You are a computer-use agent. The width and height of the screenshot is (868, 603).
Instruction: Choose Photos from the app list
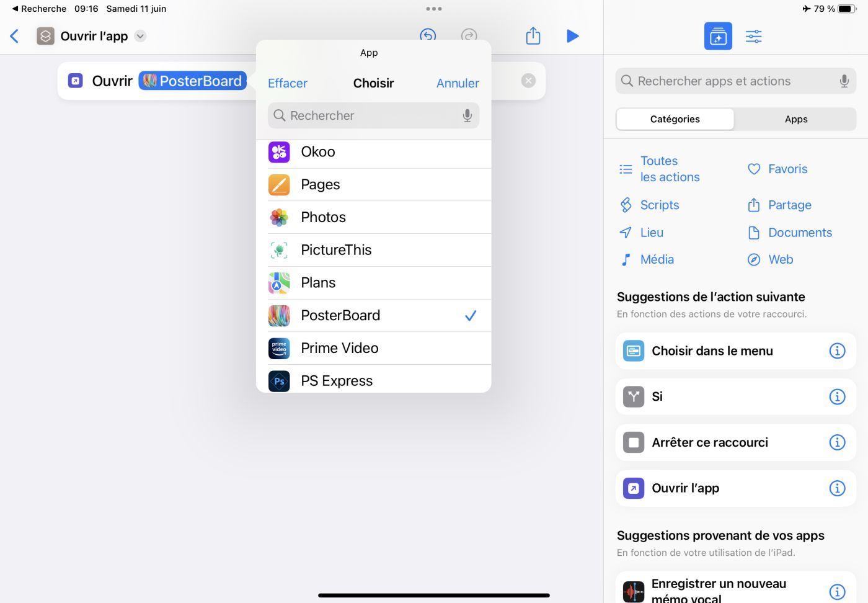(x=373, y=217)
